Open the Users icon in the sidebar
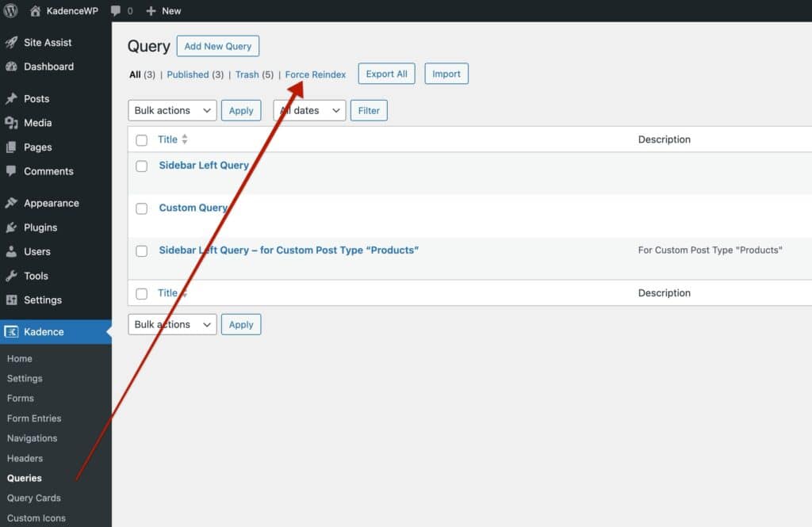The image size is (812, 527). pyautogui.click(x=11, y=252)
